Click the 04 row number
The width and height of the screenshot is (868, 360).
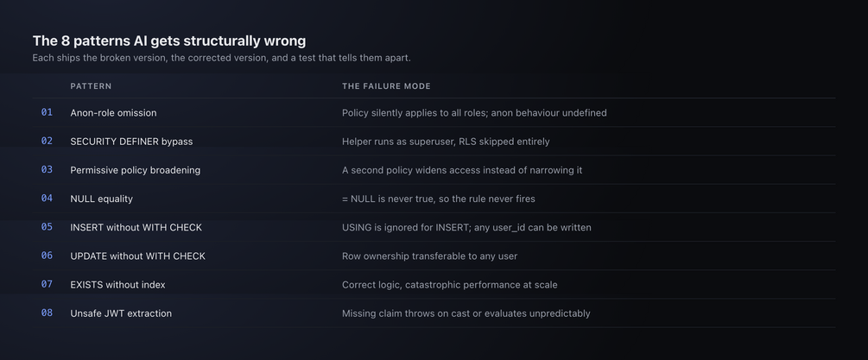point(47,198)
